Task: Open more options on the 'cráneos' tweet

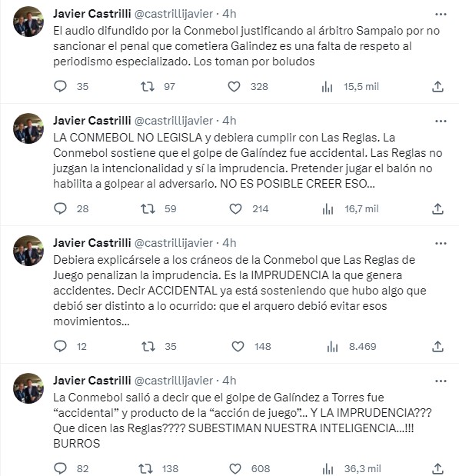Action: click(x=441, y=244)
